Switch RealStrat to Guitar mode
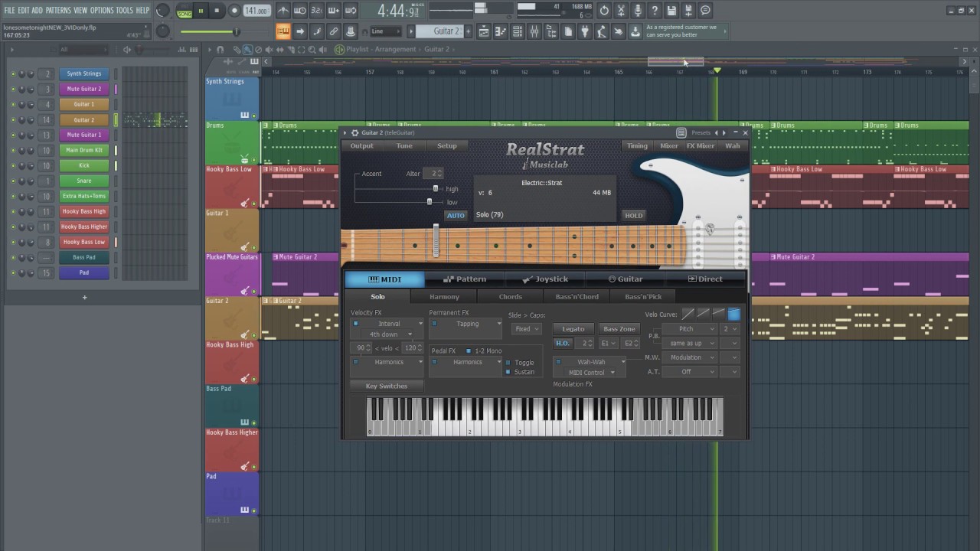Screen dimensions: 980x551 [626, 279]
